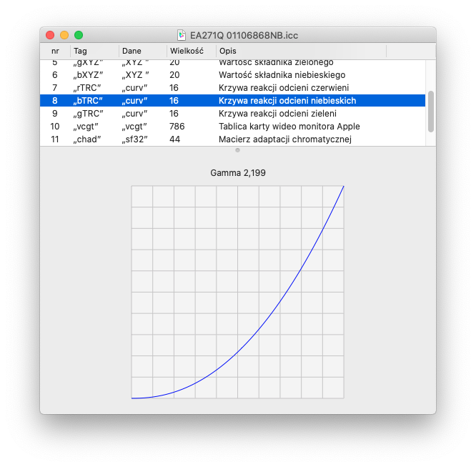Click the Dane column header
The image size is (476, 467).
click(142, 51)
